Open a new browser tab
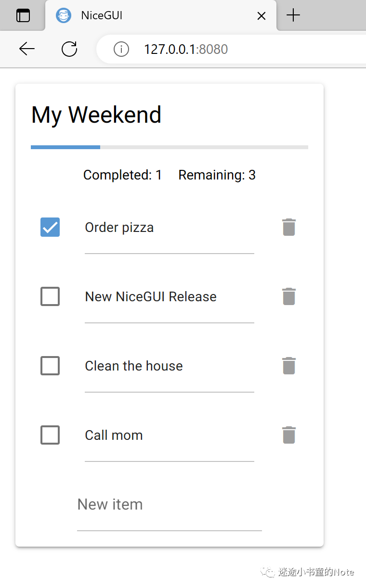The width and height of the screenshot is (366, 588). [x=293, y=15]
